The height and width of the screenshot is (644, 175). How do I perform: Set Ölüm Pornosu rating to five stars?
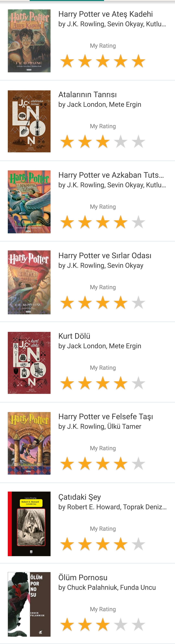click(x=138, y=625)
